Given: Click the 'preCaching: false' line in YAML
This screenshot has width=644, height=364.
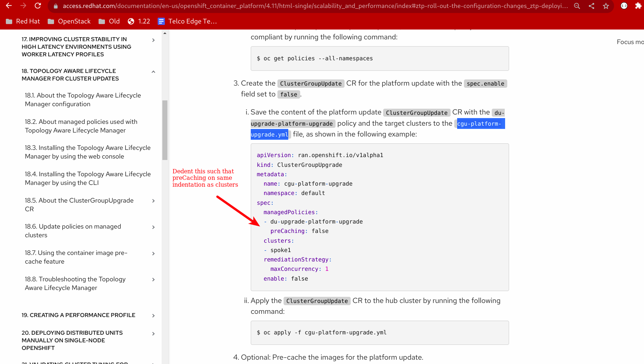Looking at the screenshot, I should 299,231.
